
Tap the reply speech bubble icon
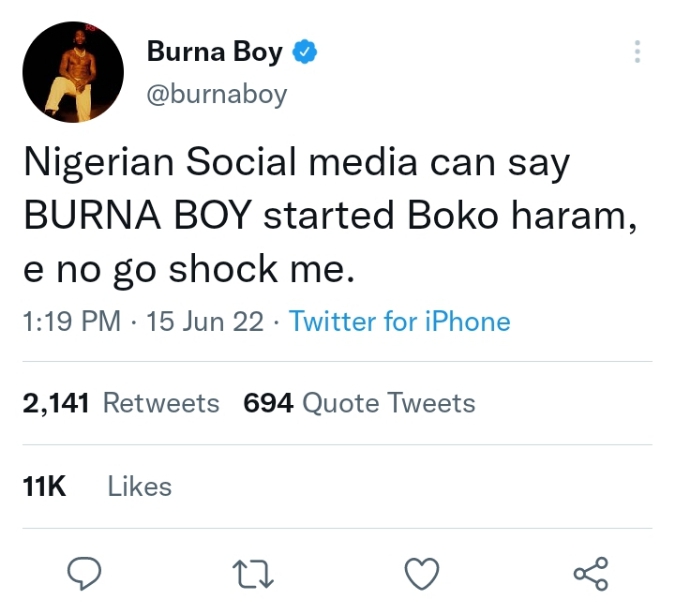pyautogui.click(x=84, y=573)
